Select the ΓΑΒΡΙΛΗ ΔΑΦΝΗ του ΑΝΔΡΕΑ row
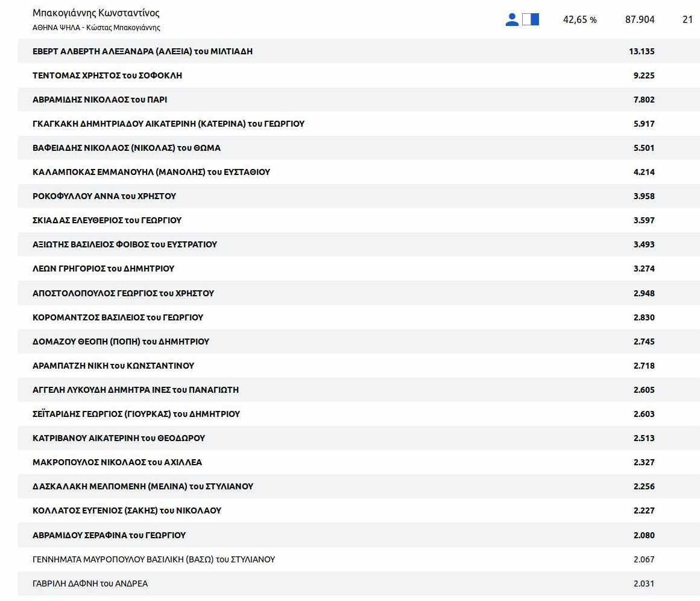 [90, 584]
